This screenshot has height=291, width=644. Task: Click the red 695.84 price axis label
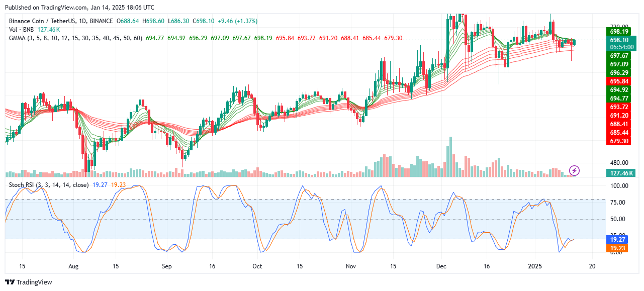pos(619,81)
